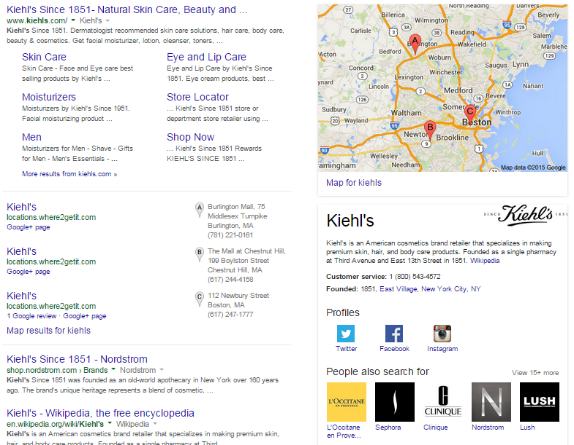Click the Sephora text label
574x445 pixels.
(x=388, y=427)
